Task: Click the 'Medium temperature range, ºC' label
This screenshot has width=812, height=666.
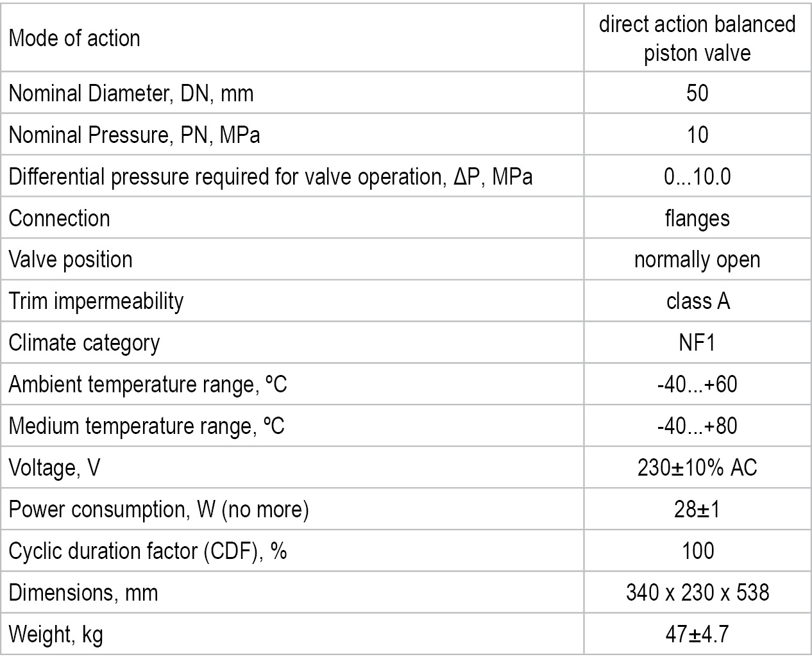Action: pos(146,426)
